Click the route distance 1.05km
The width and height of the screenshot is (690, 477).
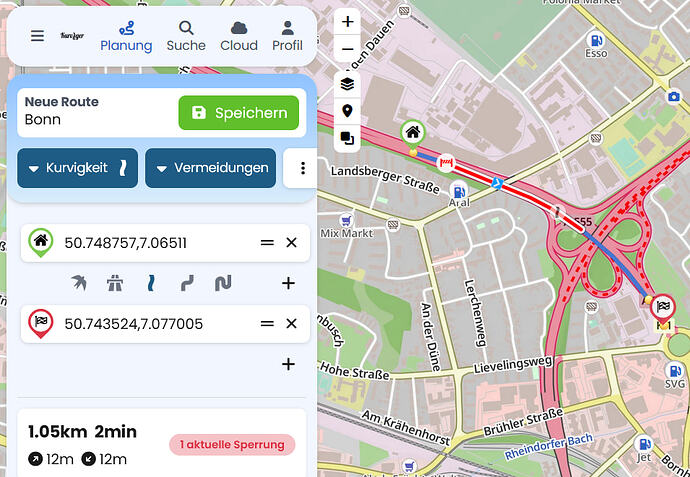[58, 432]
